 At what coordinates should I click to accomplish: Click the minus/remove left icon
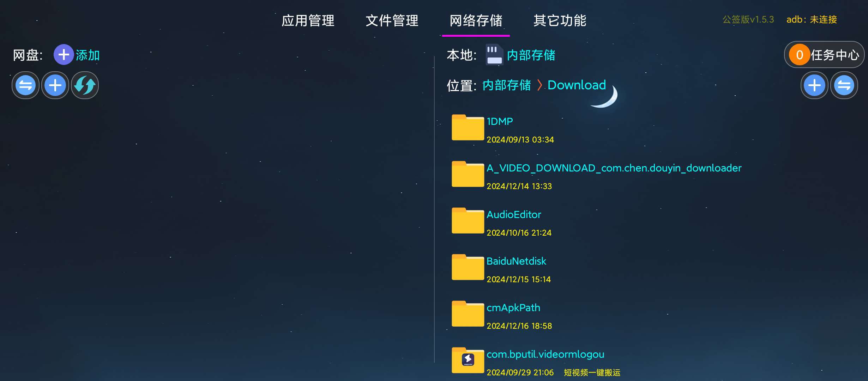click(25, 84)
